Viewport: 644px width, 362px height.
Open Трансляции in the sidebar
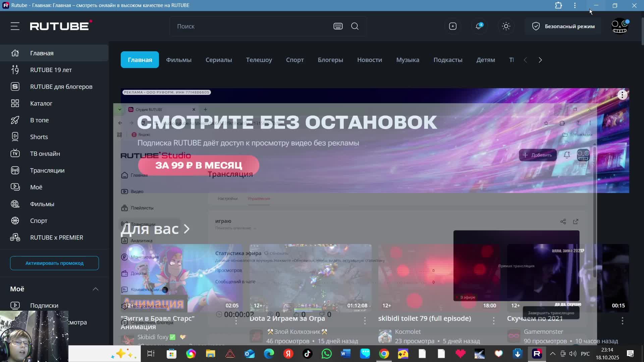point(47,170)
